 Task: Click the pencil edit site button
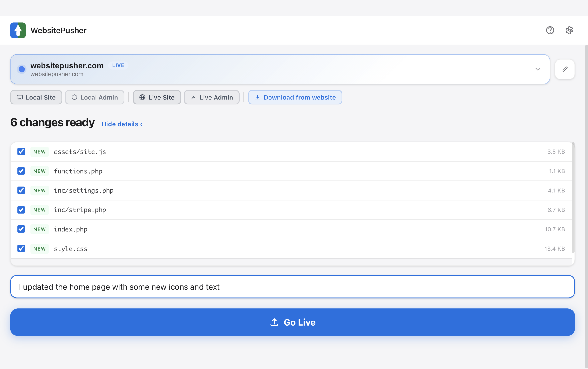pyautogui.click(x=565, y=69)
